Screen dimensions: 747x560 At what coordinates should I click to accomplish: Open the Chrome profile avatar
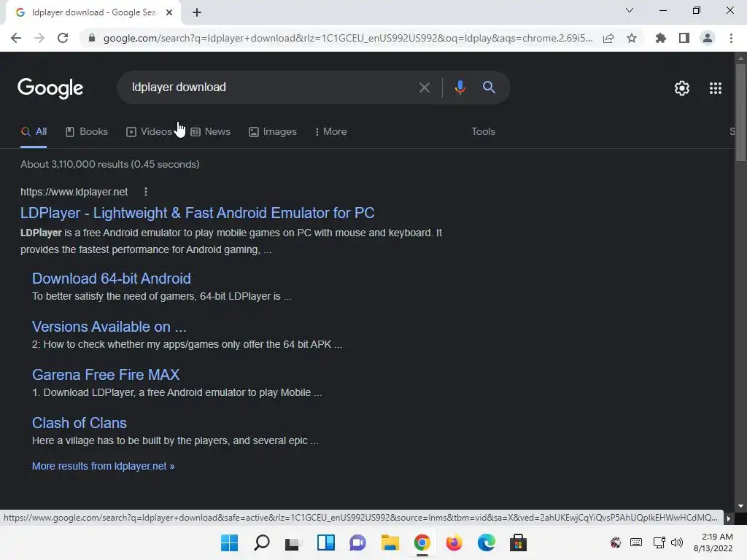point(708,38)
